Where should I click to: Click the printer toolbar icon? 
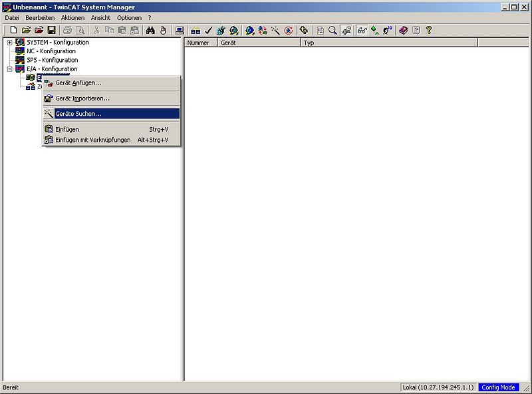coord(68,30)
